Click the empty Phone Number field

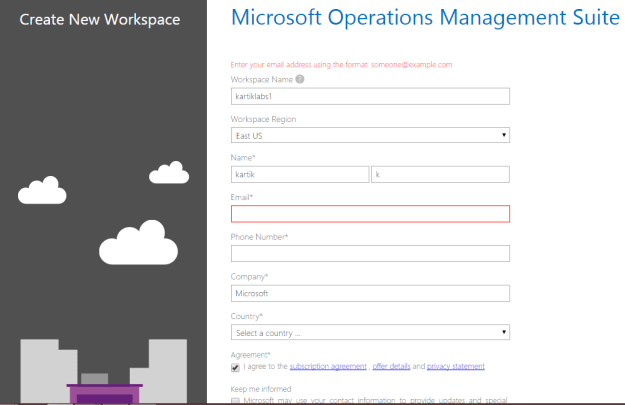[x=370, y=254]
